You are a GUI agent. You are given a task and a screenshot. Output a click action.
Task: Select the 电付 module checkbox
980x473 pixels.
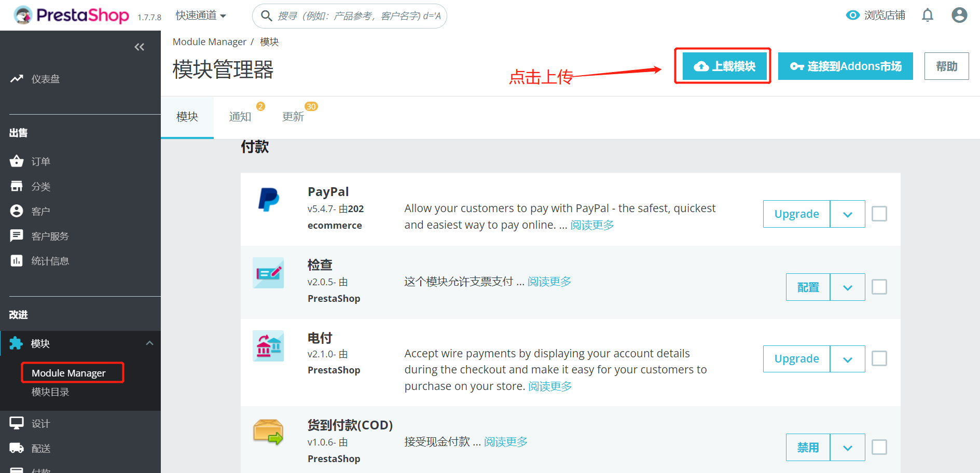879,358
